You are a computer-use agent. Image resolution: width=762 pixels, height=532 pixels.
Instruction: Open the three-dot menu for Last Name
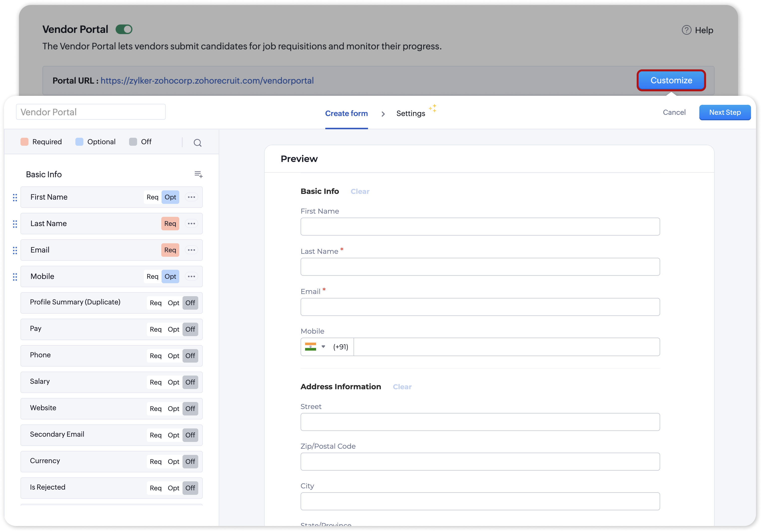tap(191, 224)
